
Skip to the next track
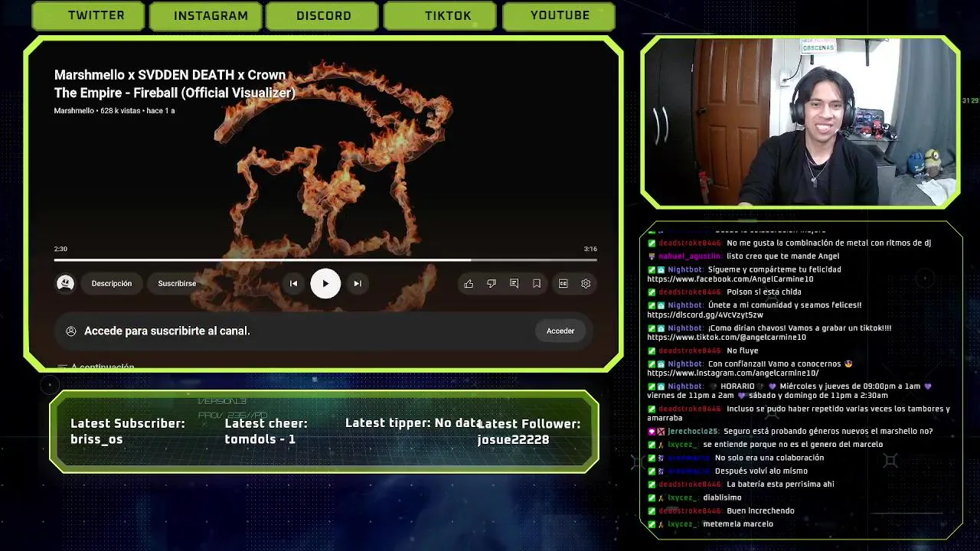pyautogui.click(x=357, y=283)
